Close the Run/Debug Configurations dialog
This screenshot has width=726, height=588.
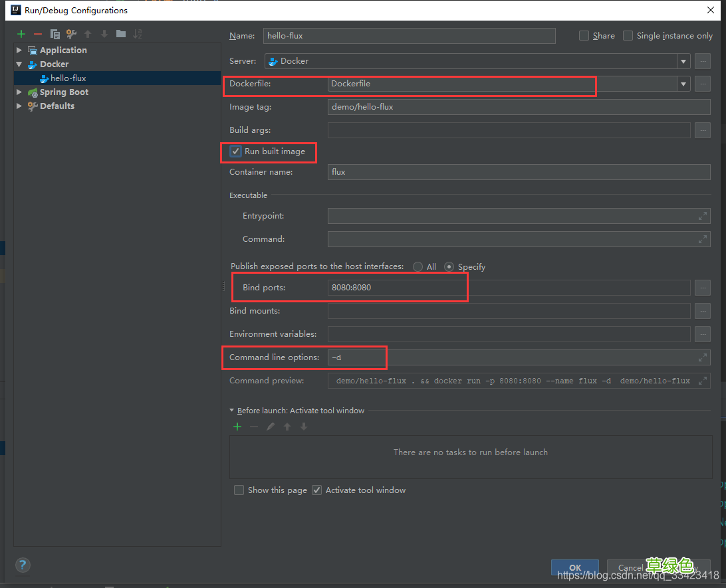tap(711, 10)
